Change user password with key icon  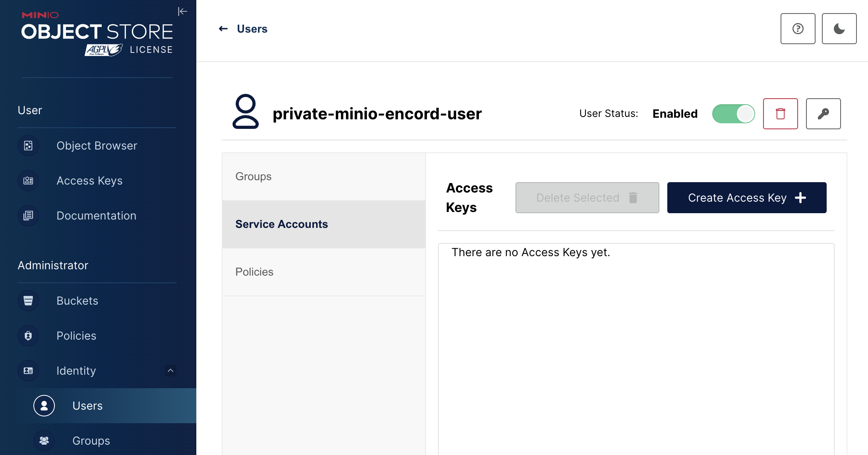(823, 114)
